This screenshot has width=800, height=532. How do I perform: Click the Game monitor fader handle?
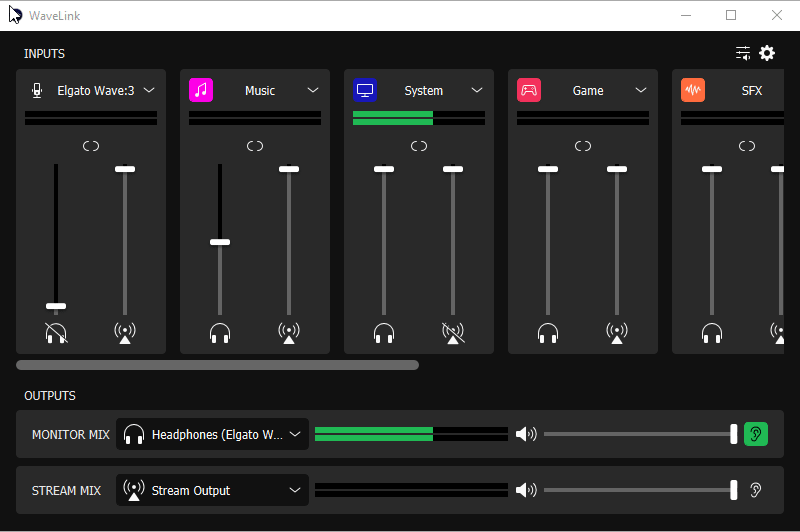548,169
